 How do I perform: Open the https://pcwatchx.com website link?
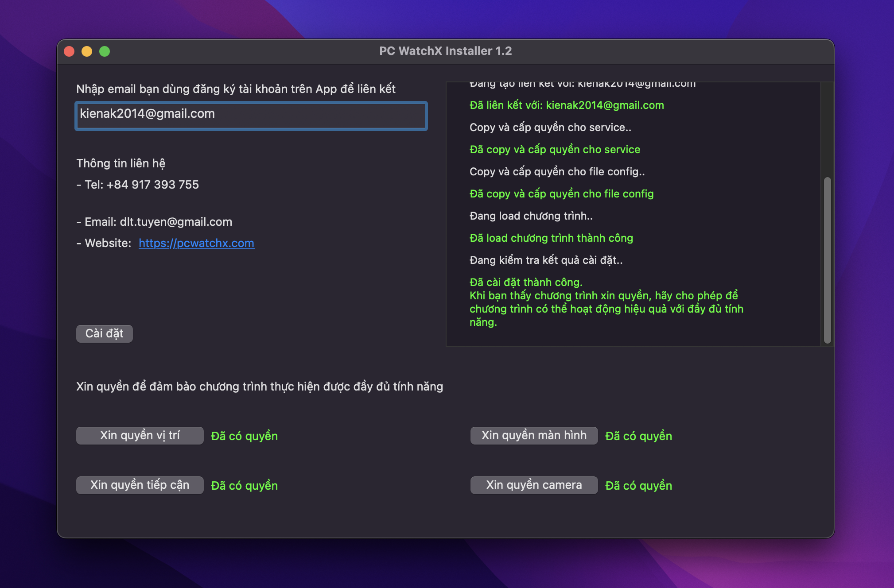tap(196, 243)
